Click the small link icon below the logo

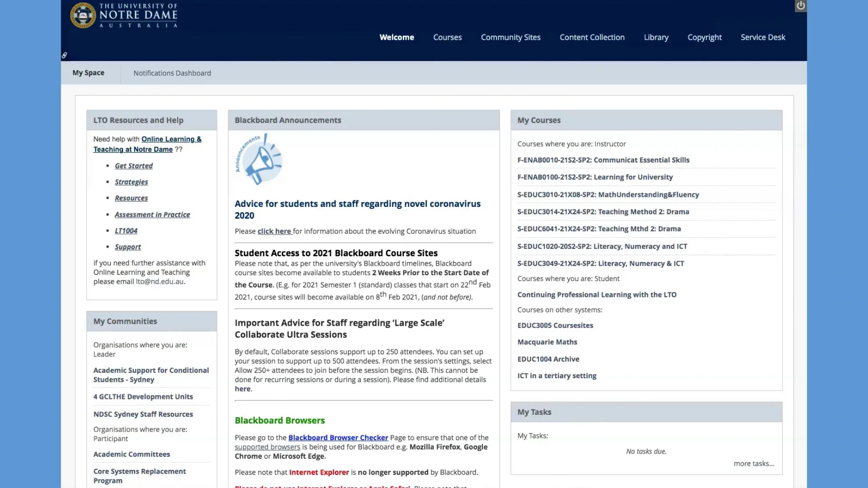[64, 56]
